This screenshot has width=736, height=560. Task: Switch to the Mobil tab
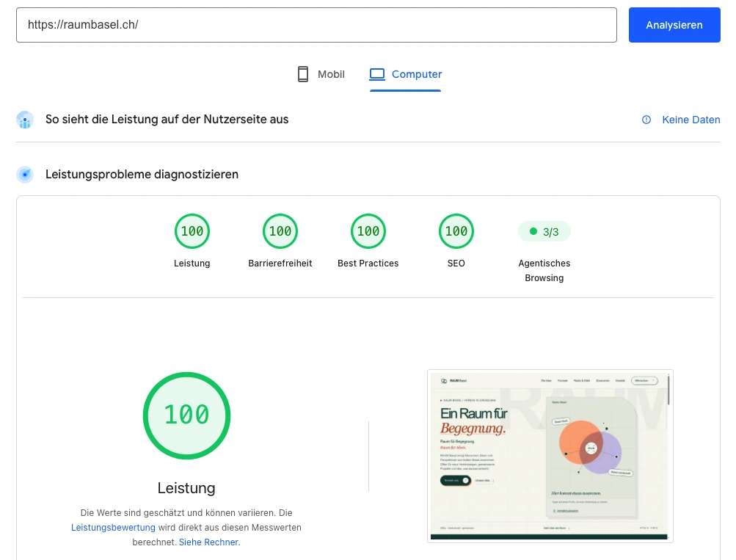click(321, 74)
